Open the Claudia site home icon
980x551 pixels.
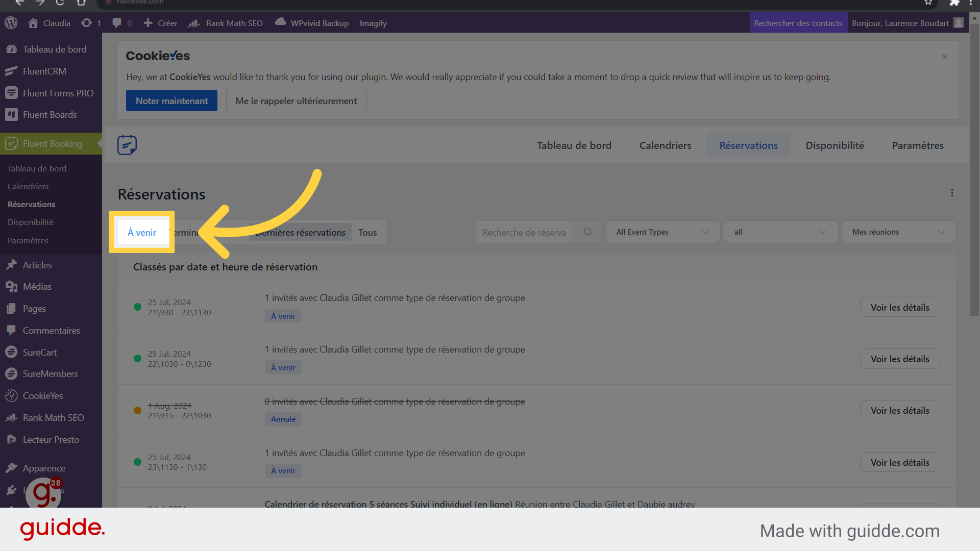[x=33, y=23]
